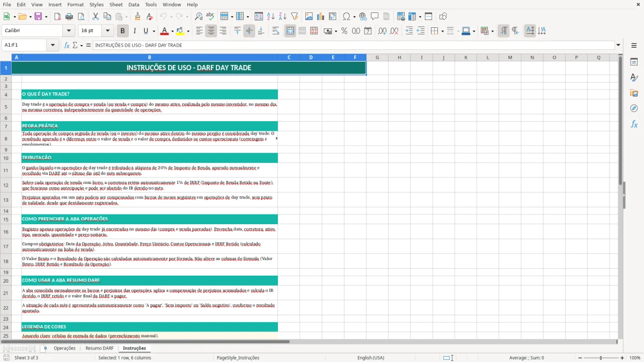This screenshot has width=644, height=362.
Task: Open the Function Wizard fx
Action: click(67, 45)
